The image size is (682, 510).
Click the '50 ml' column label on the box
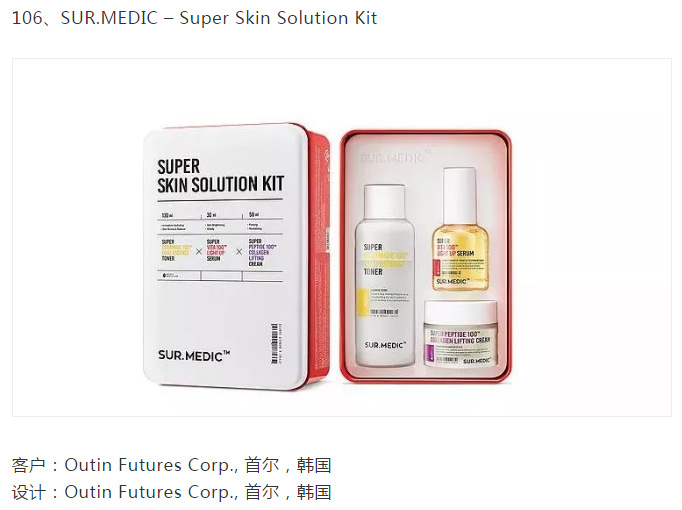pos(254,214)
